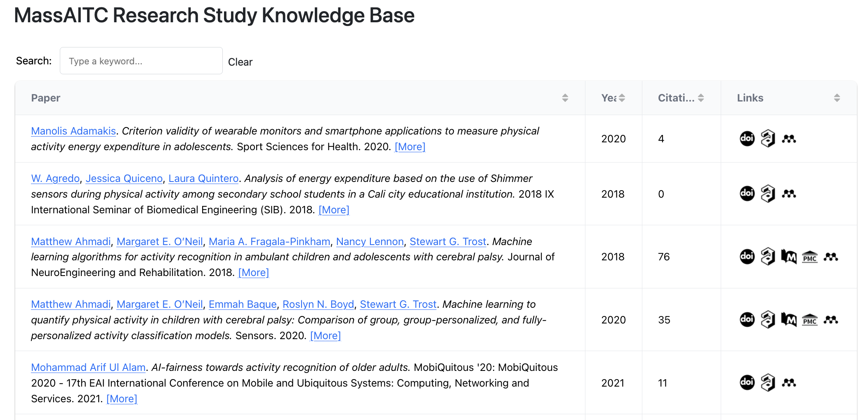Open PMC icon in NeuroEngineering paper row
The height and width of the screenshot is (420, 868).
point(810,257)
